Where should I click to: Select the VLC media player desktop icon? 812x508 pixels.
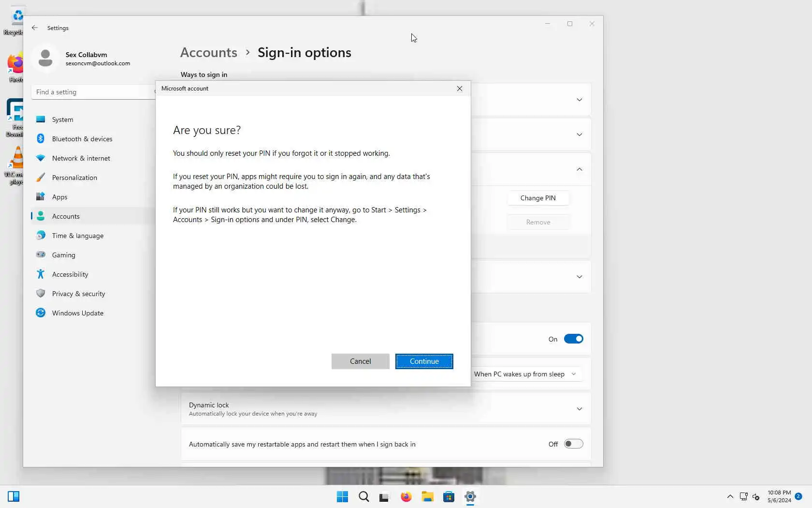coord(16,165)
